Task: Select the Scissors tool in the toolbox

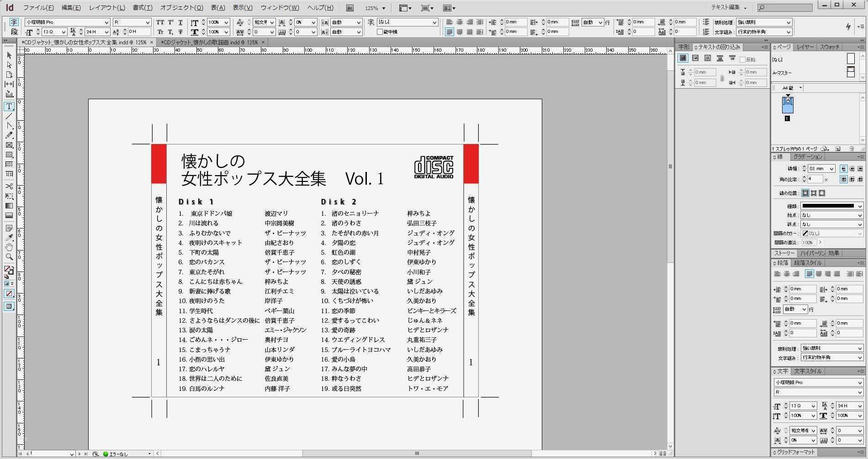Action: pyautogui.click(x=9, y=186)
